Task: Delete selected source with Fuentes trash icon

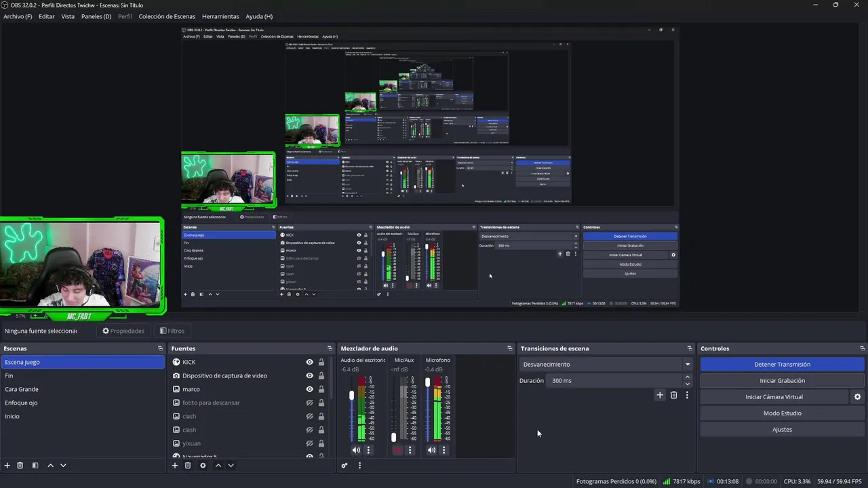Action: (188, 466)
